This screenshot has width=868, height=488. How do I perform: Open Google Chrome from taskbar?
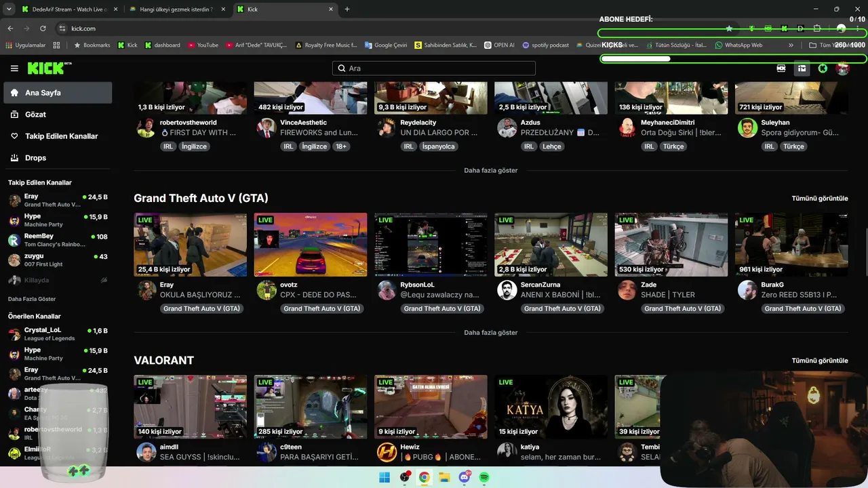425,477
